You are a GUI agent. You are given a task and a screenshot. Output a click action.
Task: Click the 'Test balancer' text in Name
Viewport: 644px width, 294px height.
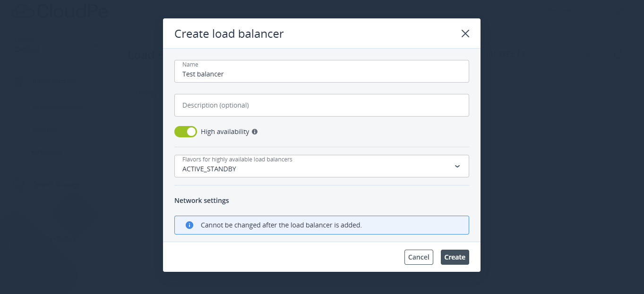tap(203, 74)
